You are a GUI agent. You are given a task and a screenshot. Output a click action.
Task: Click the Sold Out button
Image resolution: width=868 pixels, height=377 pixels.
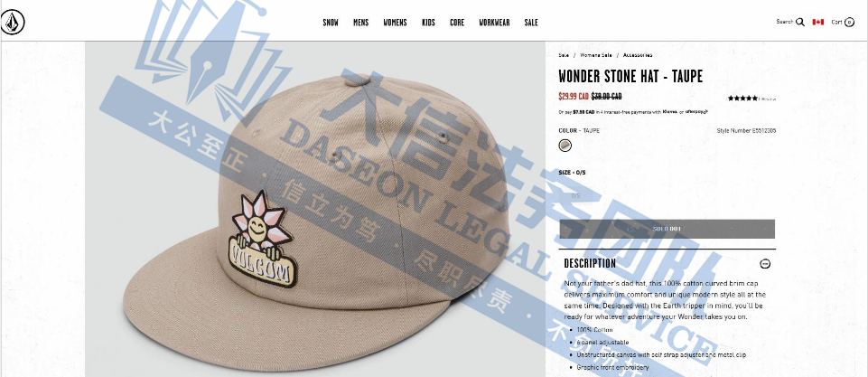[667, 229]
